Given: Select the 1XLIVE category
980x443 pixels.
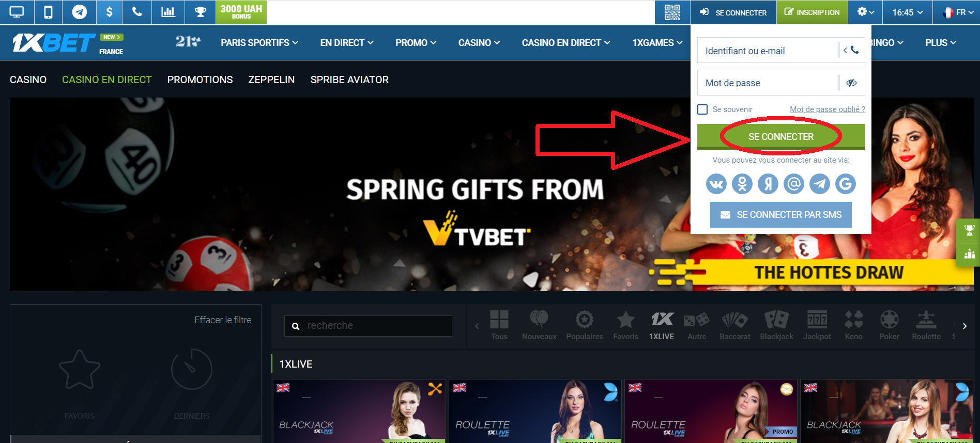Looking at the screenshot, I should (x=662, y=325).
